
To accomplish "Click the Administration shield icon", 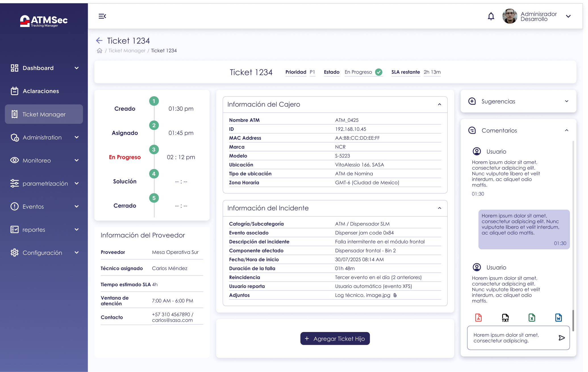I will coord(14,137).
